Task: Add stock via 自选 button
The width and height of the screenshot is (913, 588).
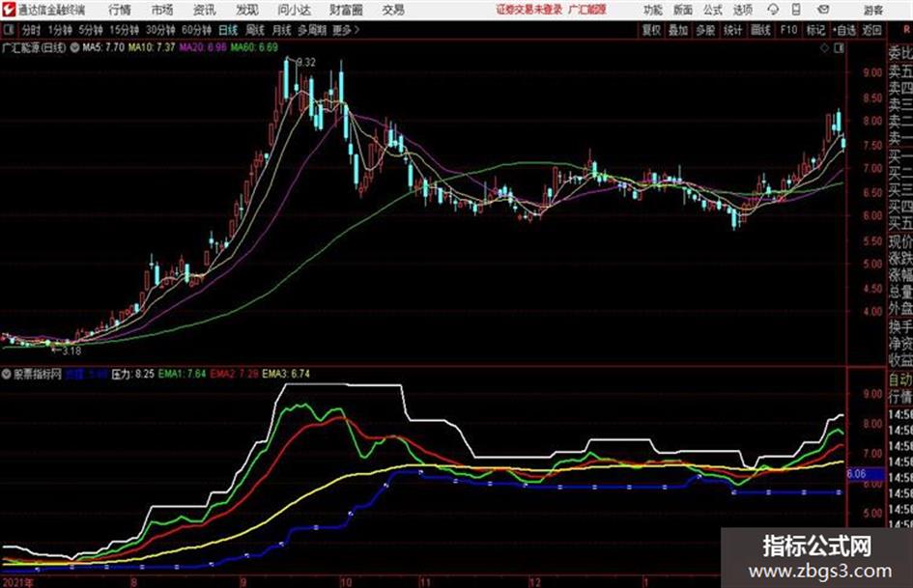Action: click(x=843, y=30)
